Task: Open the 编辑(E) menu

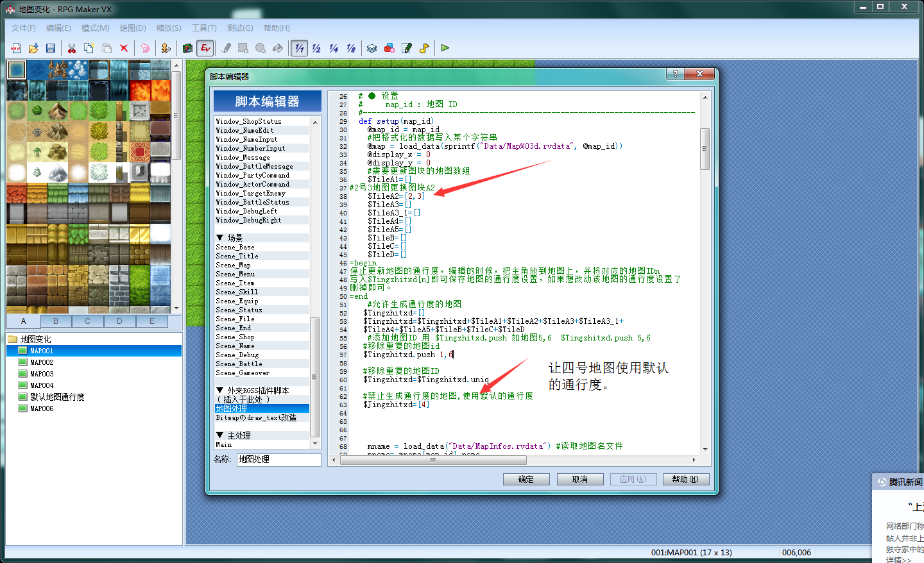Action: coord(58,28)
